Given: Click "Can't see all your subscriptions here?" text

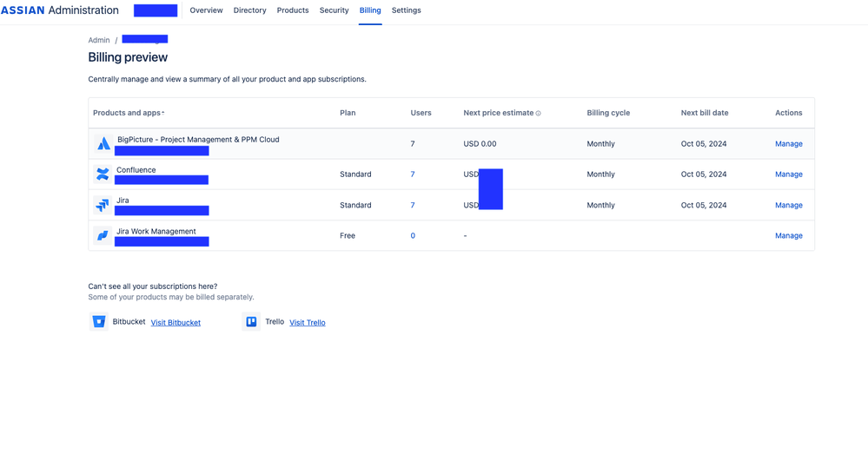Looking at the screenshot, I should coord(153,286).
